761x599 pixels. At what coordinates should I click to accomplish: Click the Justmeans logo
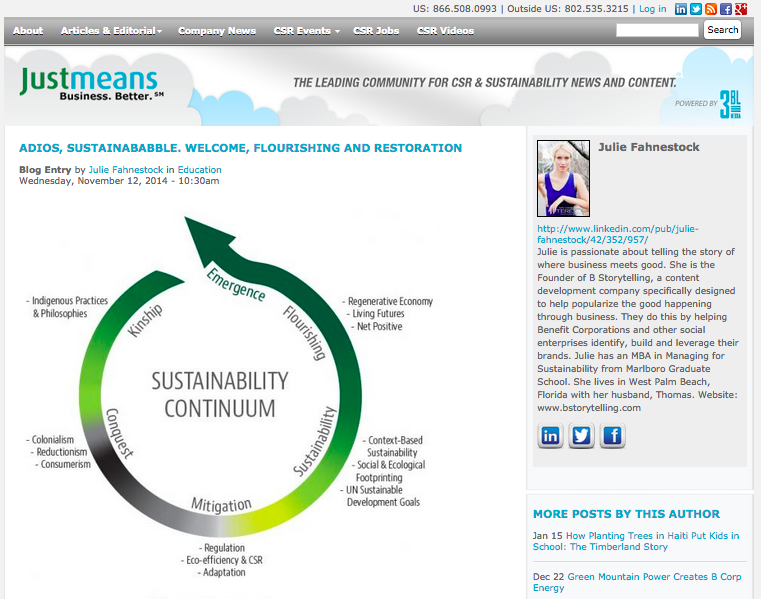91,83
